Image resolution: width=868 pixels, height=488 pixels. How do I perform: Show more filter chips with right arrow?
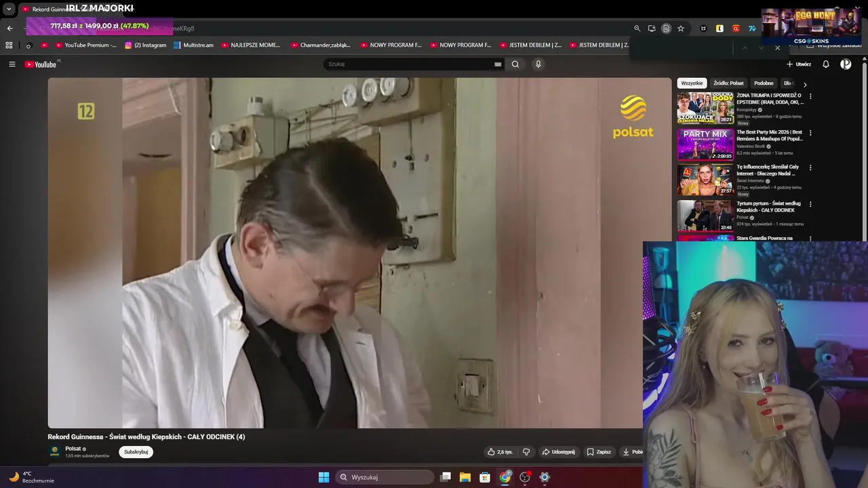[x=805, y=84]
